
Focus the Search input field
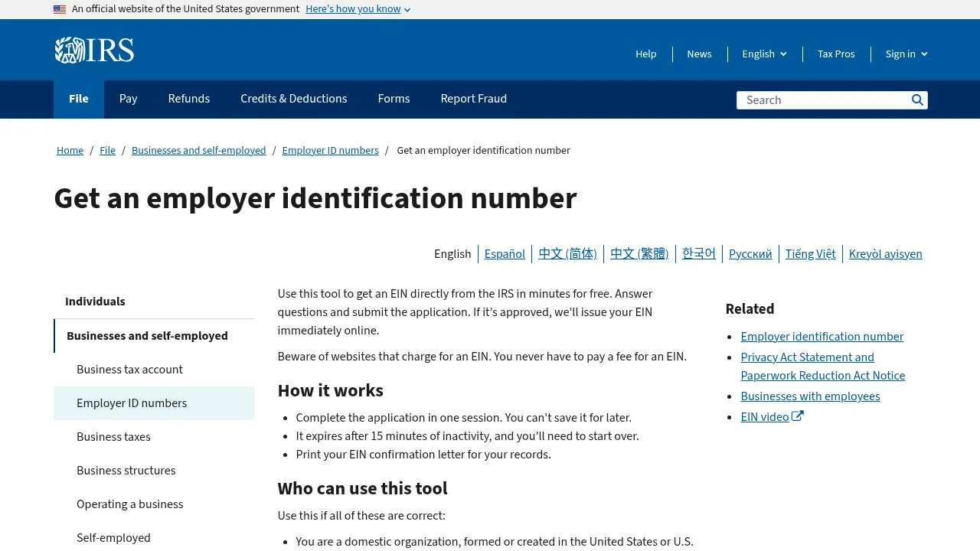(x=823, y=100)
